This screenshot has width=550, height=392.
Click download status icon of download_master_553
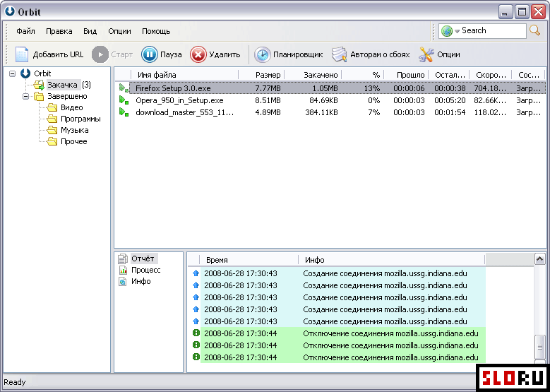coord(123,112)
